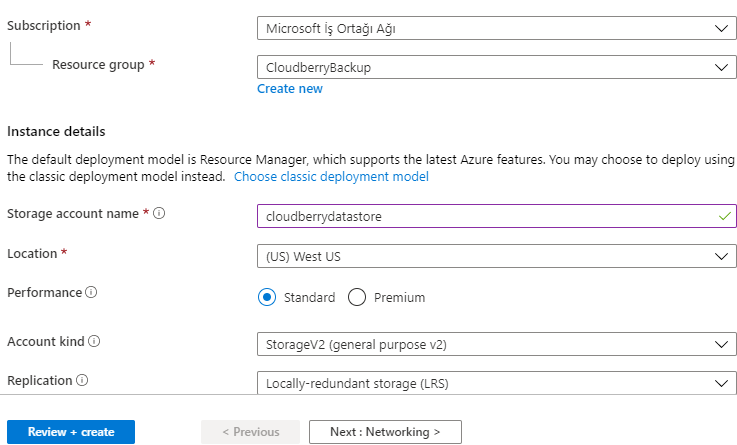This screenshot has height=445, width=737.
Task: Open the Account kind StorageV2 dropdown
Action: tap(496, 344)
